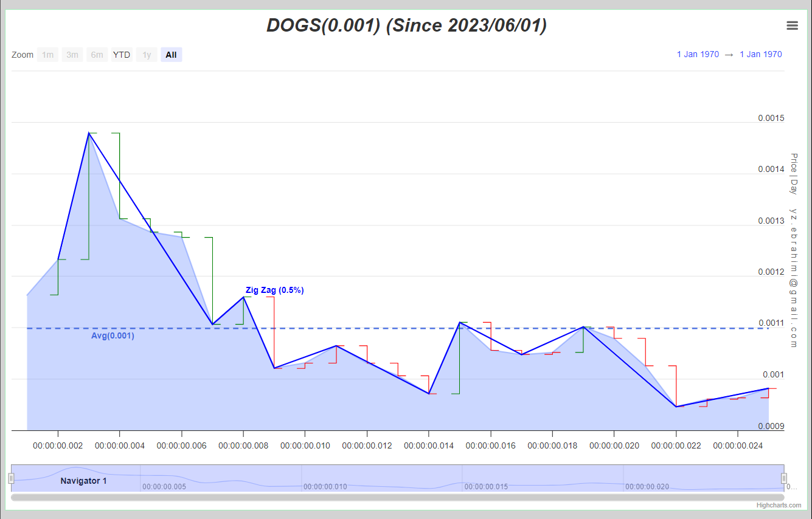Open the chart context menu hamburger icon
Viewport: 812px width, 519px height.
pyautogui.click(x=792, y=26)
